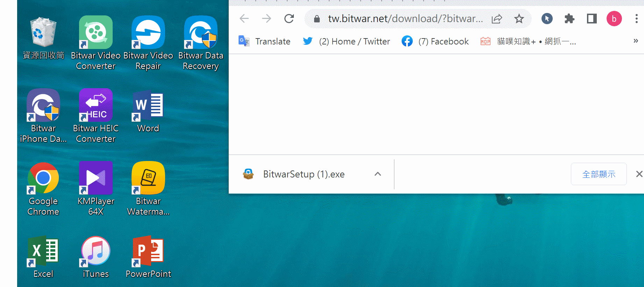Click the padlock site info icon

tap(317, 19)
